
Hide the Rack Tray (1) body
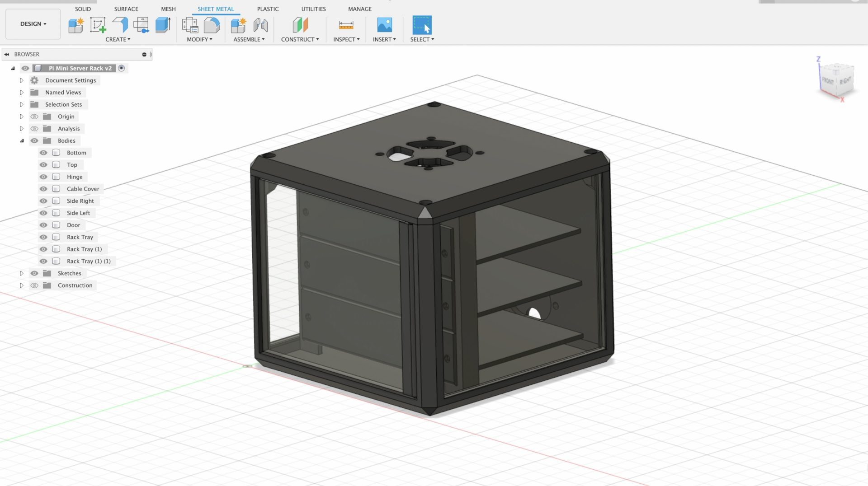tap(43, 249)
